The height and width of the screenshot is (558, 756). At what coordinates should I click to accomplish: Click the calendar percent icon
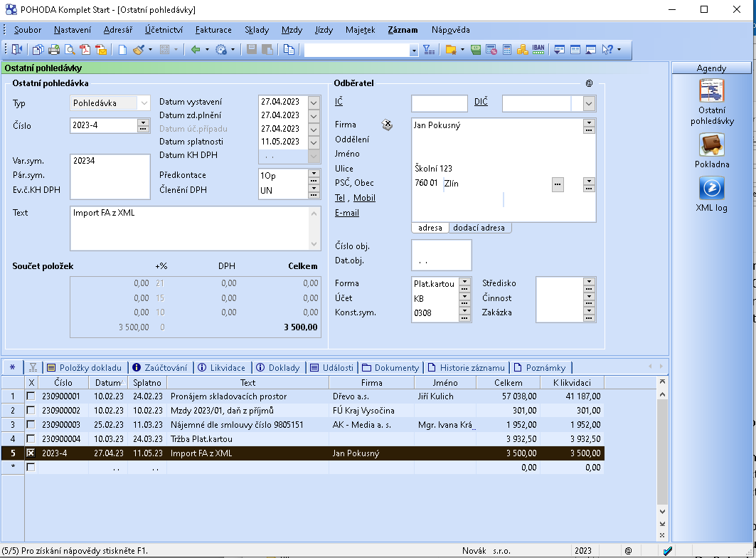point(491,49)
